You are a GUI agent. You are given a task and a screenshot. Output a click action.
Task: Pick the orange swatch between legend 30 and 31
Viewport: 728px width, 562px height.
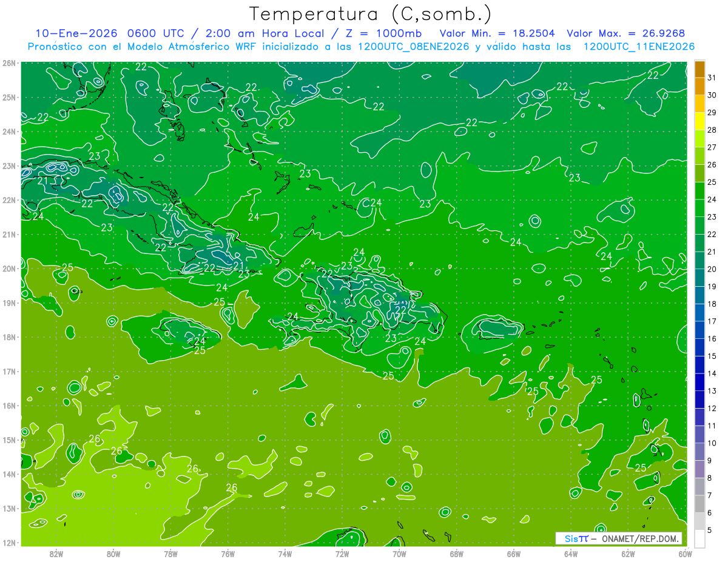tap(699, 86)
